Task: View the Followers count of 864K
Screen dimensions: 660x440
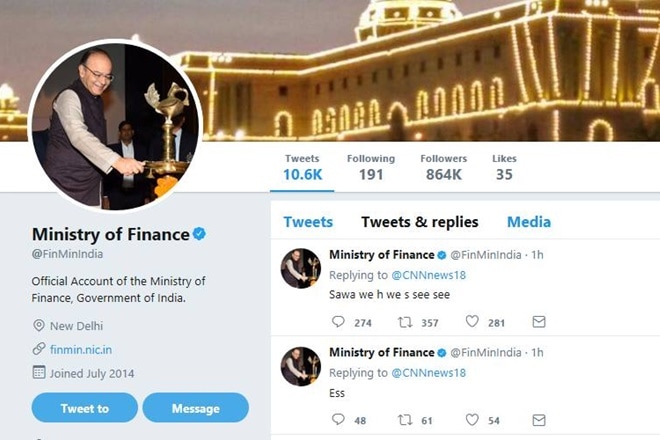Action: (443, 167)
